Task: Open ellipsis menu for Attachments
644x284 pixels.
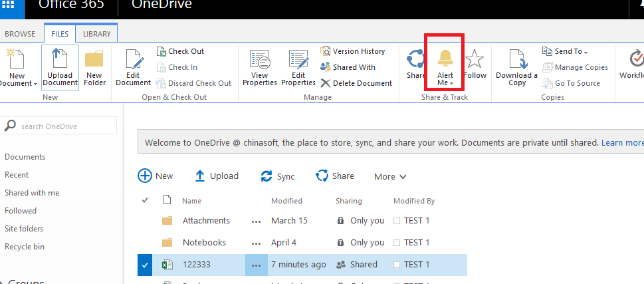Action: 257,221
